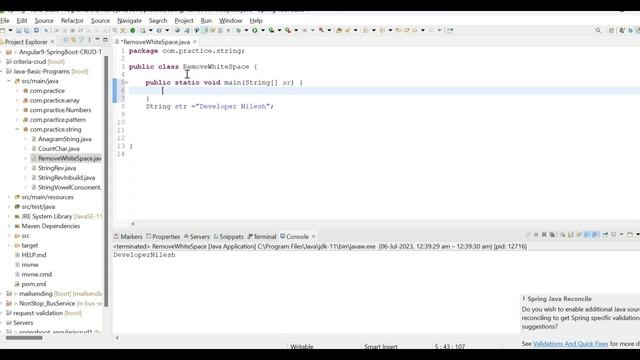Open the Window menu
Image resolution: width=640 pixels, height=360 pixels.
click(230, 20)
